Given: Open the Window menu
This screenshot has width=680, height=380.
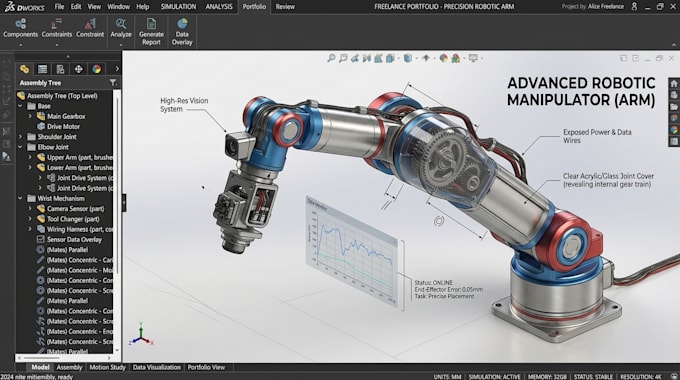Looking at the screenshot, I should click(x=118, y=7).
